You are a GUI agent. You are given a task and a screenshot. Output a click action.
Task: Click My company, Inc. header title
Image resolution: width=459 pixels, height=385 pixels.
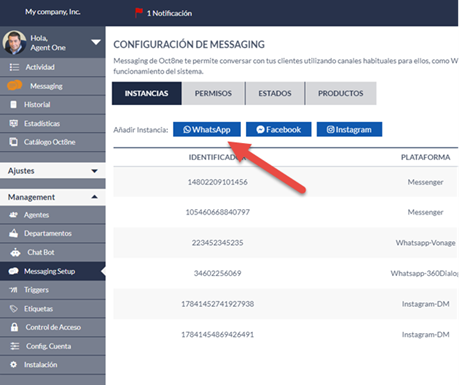(x=53, y=12)
